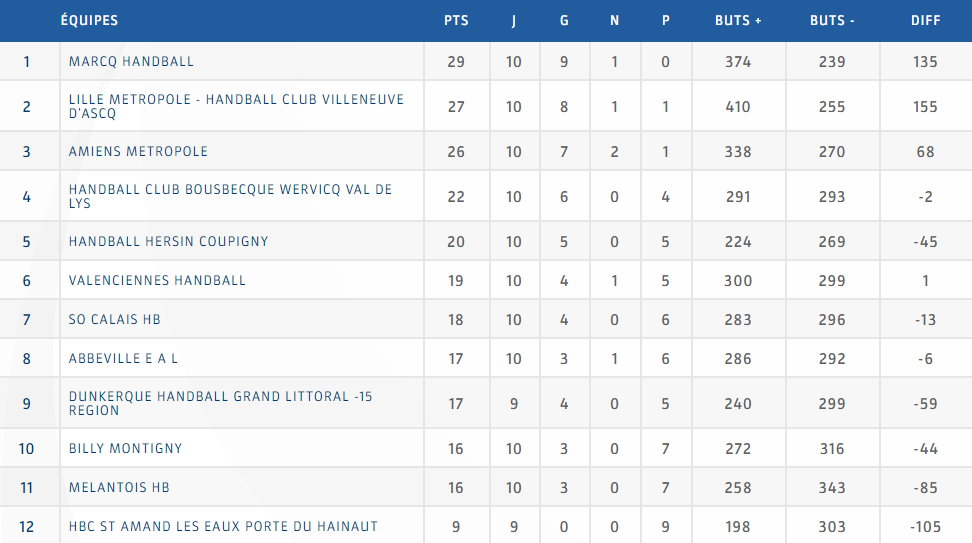Click the BUTS - column header
Screen dimensions: 972x543
(x=832, y=20)
